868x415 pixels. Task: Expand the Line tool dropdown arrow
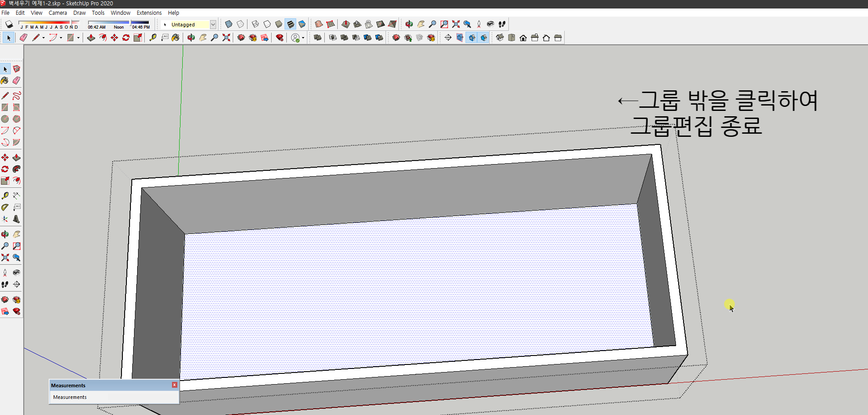(x=43, y=38)
